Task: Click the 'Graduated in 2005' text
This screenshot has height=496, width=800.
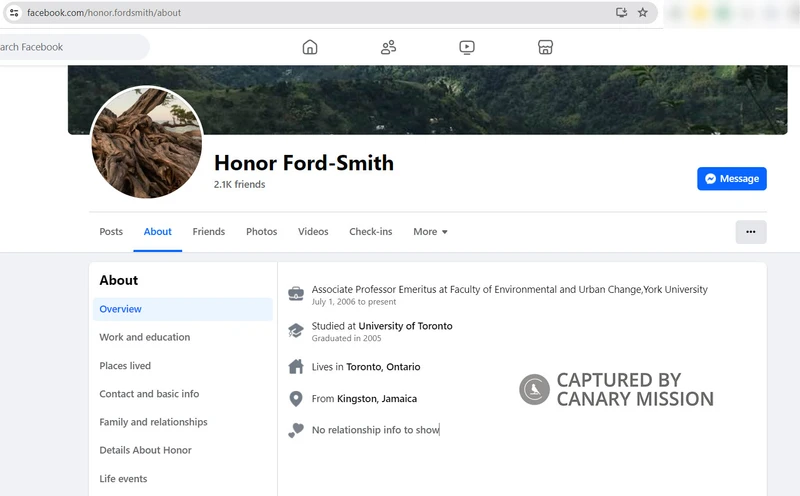Action: coord(346,338)
